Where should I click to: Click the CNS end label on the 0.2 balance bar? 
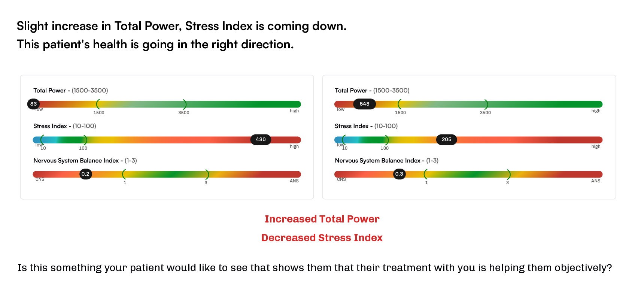click(40, 179)
